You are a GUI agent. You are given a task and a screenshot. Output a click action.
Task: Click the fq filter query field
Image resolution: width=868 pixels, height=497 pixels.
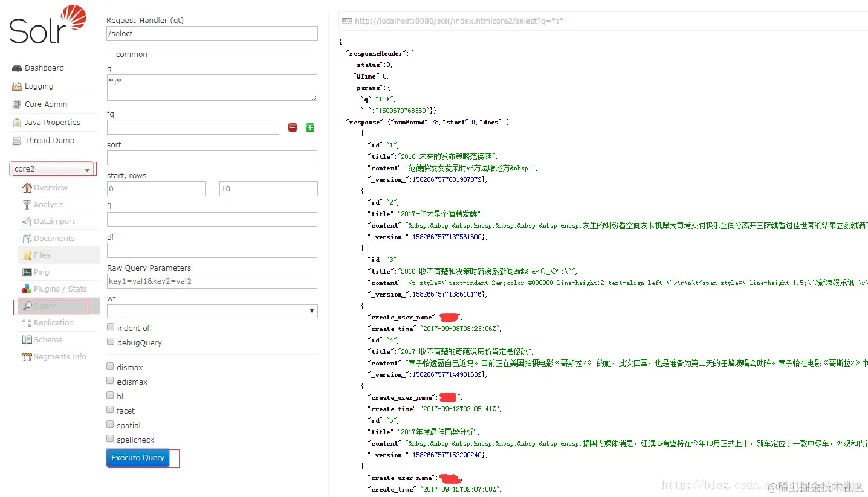coord(193,127)
